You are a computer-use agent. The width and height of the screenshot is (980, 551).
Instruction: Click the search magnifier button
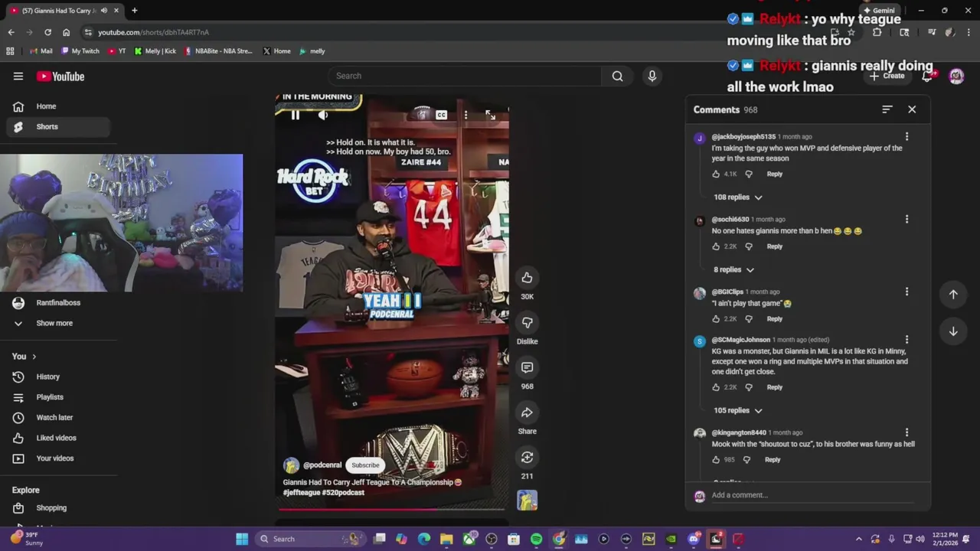617,76
